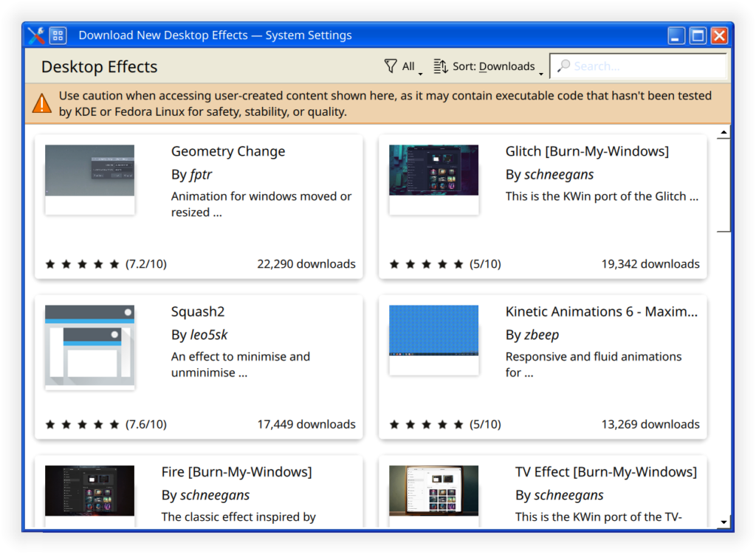This screenshot has height=554, width=756.
Task: Select the Geometry Change title
Action: coord(228,151)
